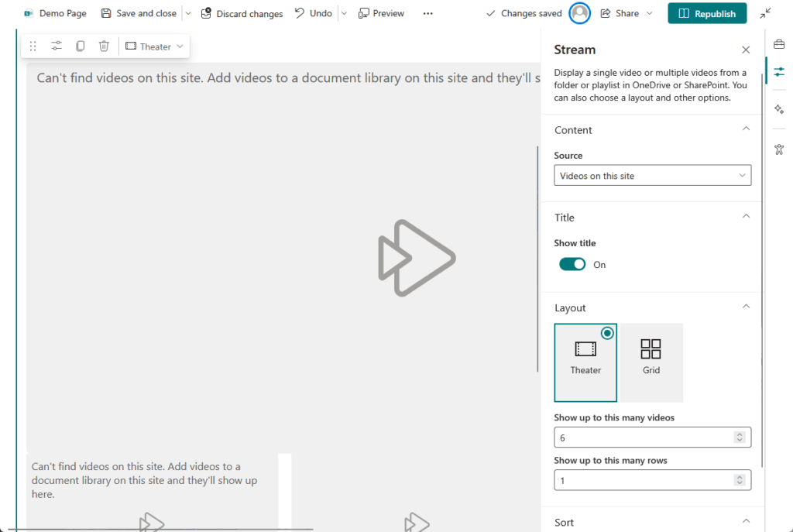Viewport: 793px width, 532px height.
Task: Discard changes on the page
Action: click(242, 13)
